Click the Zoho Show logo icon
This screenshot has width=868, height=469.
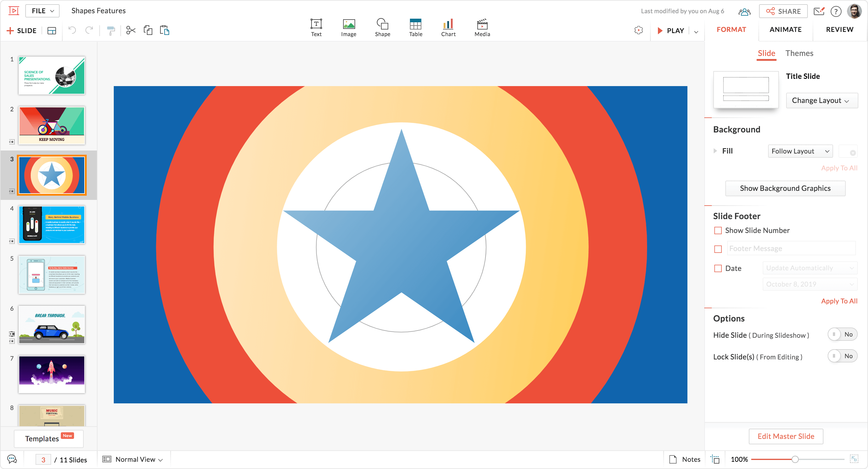click(x=14, y=11)
